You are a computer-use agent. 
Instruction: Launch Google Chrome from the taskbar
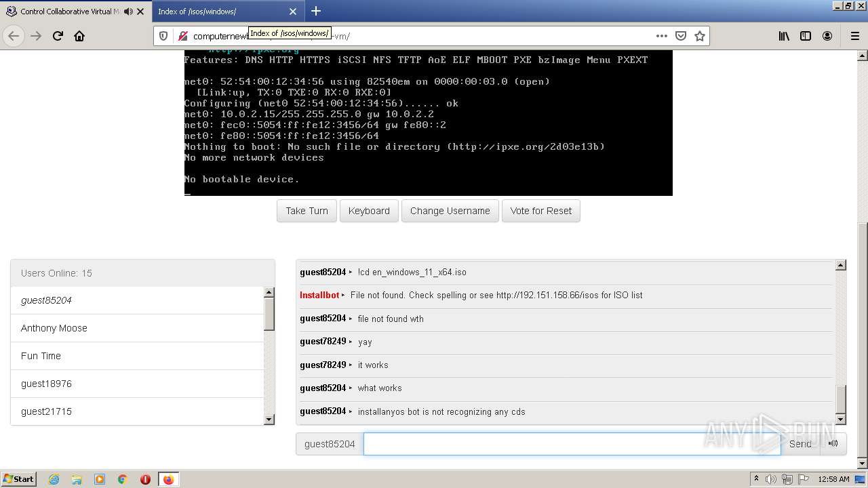(123, 479)
